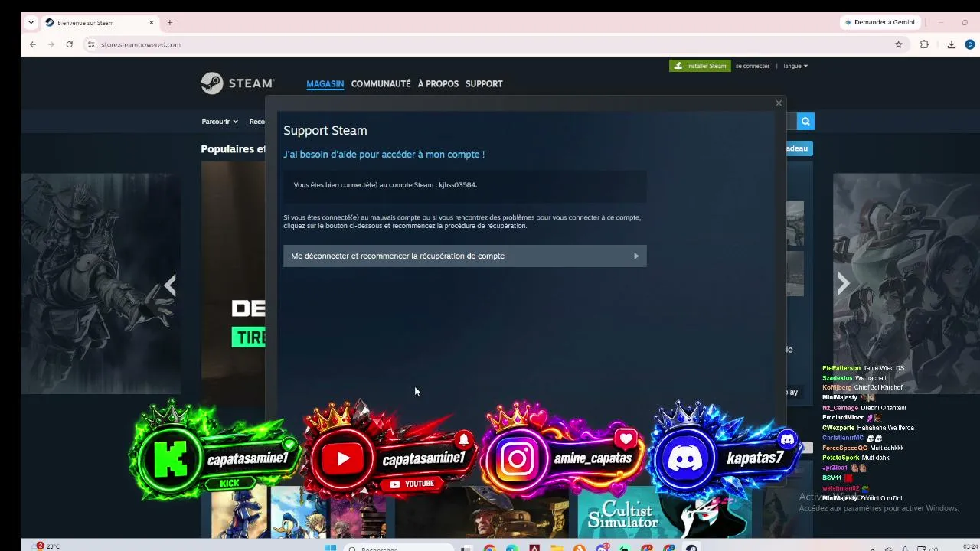Open the browser extensions puzzle icon

924,44
